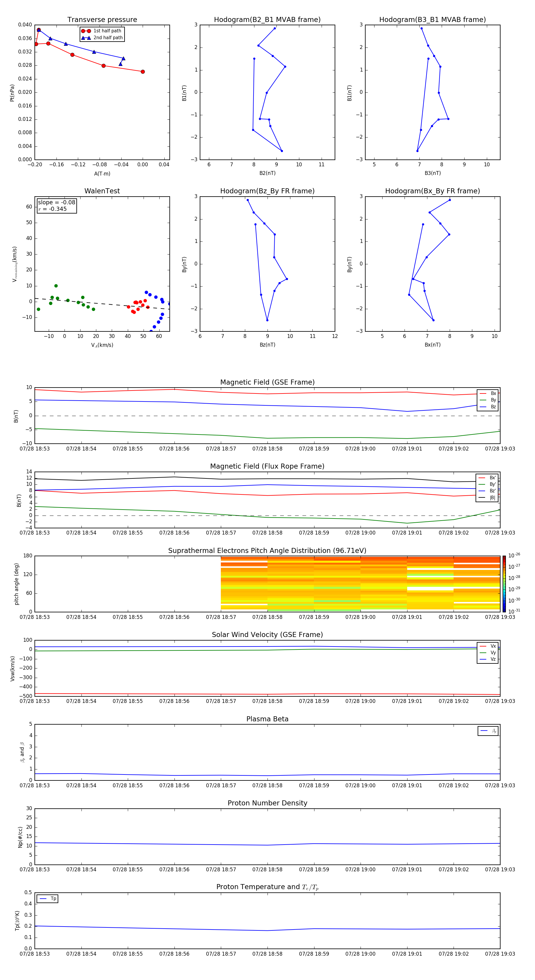The width and height of the screenshot is (535, 980).
Task: Click the 10^-26 colorbar label
Action: (514, 555)
